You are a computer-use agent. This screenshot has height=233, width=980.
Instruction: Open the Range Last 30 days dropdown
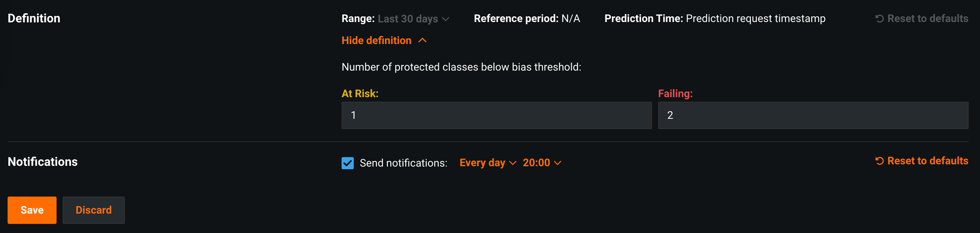click(407, 19)
